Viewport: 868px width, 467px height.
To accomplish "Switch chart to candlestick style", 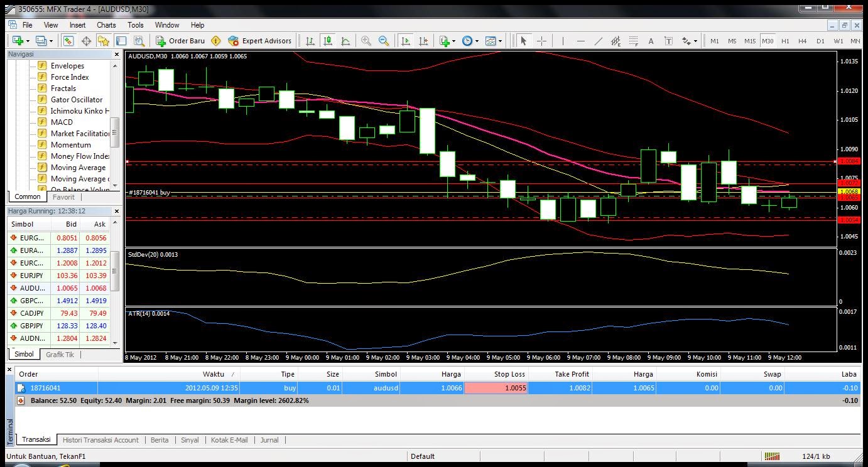I will coord(328,41).
